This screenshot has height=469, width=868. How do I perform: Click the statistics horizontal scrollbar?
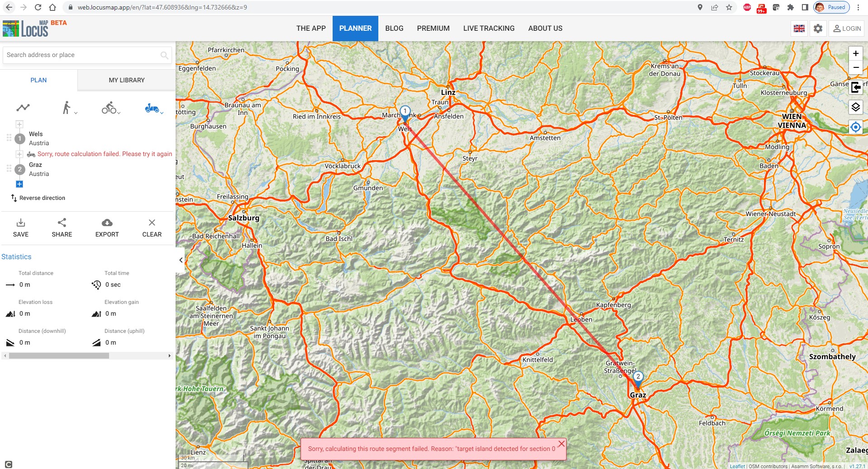(x=59, y=356)
